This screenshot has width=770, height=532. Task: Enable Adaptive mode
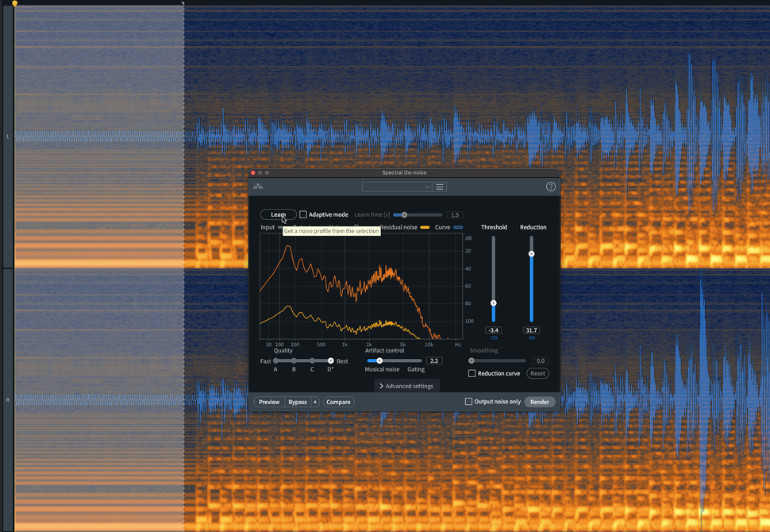[x=304, y=214]
